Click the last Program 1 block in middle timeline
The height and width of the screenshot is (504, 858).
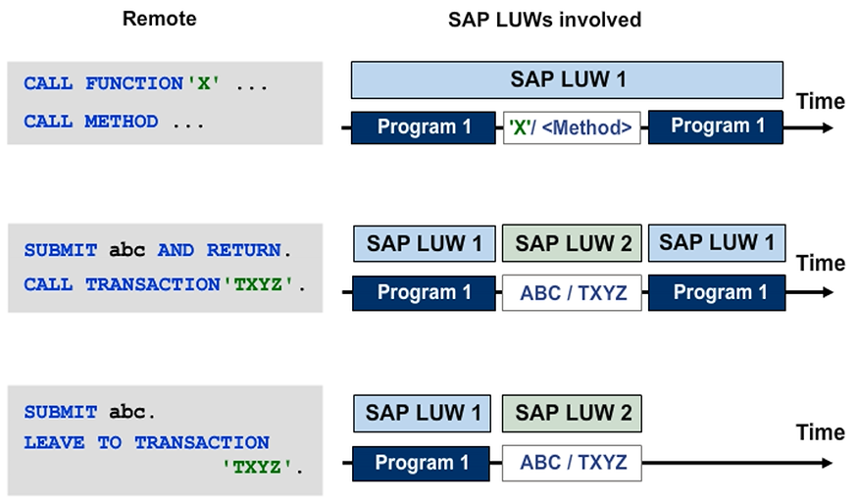717,293
